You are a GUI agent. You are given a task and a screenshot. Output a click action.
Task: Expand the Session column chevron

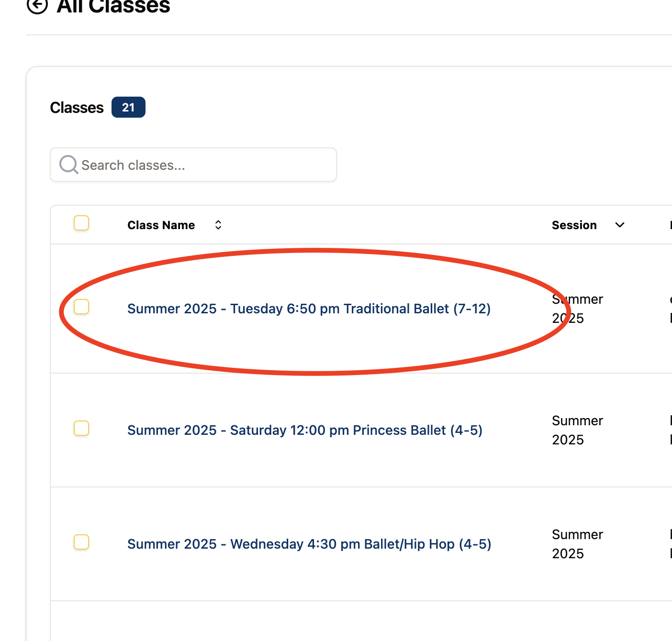620,225
